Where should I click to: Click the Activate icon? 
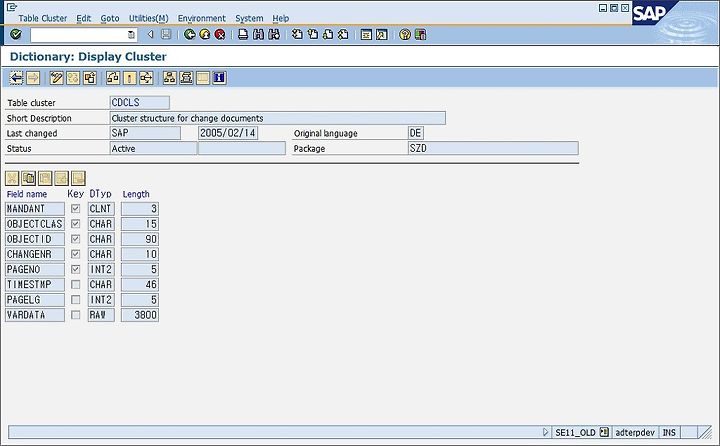point(129,78)
